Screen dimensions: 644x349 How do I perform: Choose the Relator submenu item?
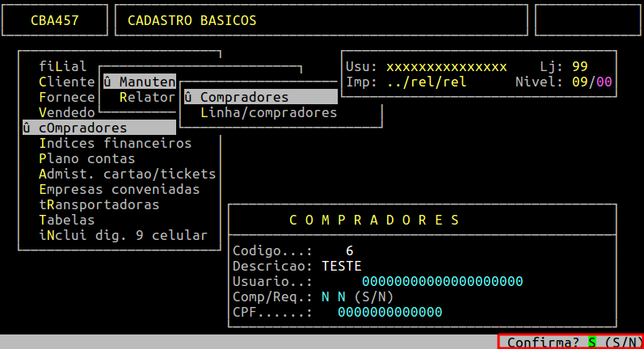tap(147, 97)
